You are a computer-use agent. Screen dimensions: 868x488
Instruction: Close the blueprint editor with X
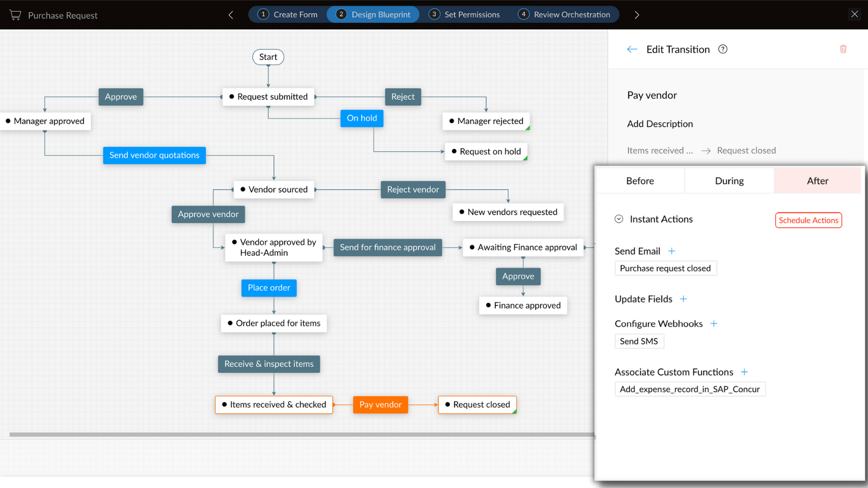pyautogui.click(x=854, y=14)
